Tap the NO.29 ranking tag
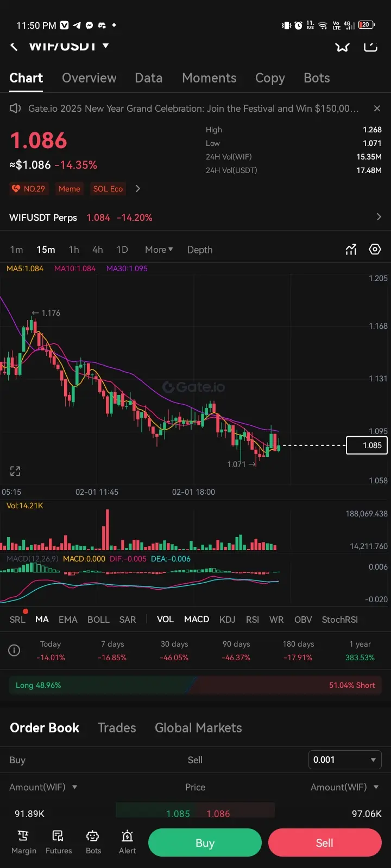This screenshot has width=391, height=868. point(29,189)
